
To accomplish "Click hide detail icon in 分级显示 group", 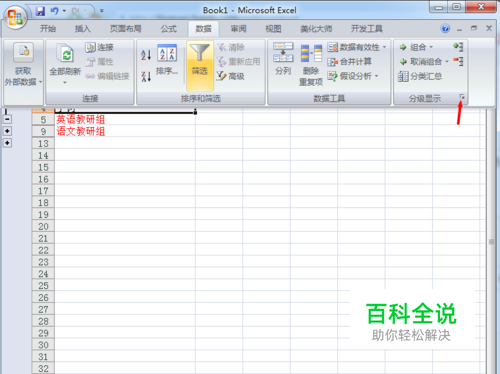I will click(458, 61).
